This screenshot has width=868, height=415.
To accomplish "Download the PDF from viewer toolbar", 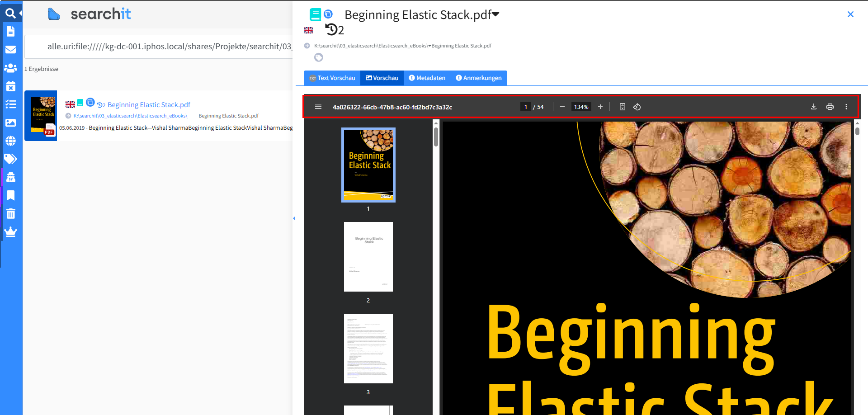I will pyautogui.click(x=813, y=107).
